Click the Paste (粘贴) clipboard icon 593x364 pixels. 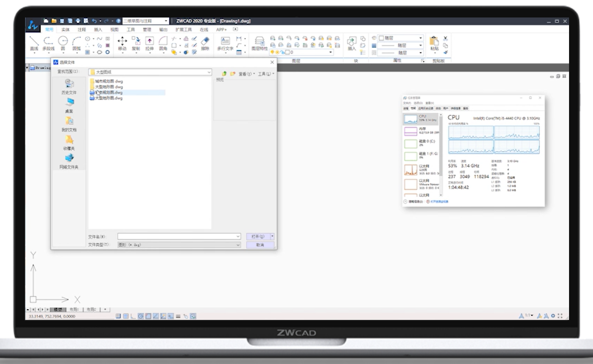[x=434, y=42]
